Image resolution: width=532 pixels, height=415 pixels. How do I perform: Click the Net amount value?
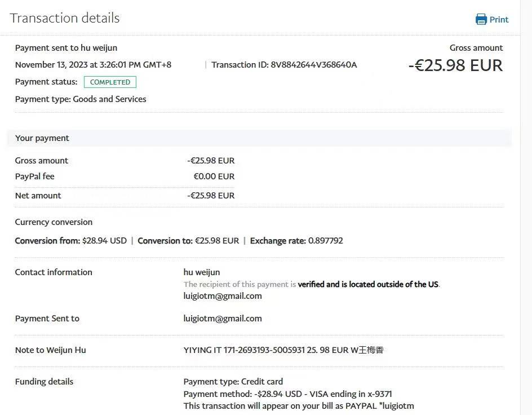(211, 196)
